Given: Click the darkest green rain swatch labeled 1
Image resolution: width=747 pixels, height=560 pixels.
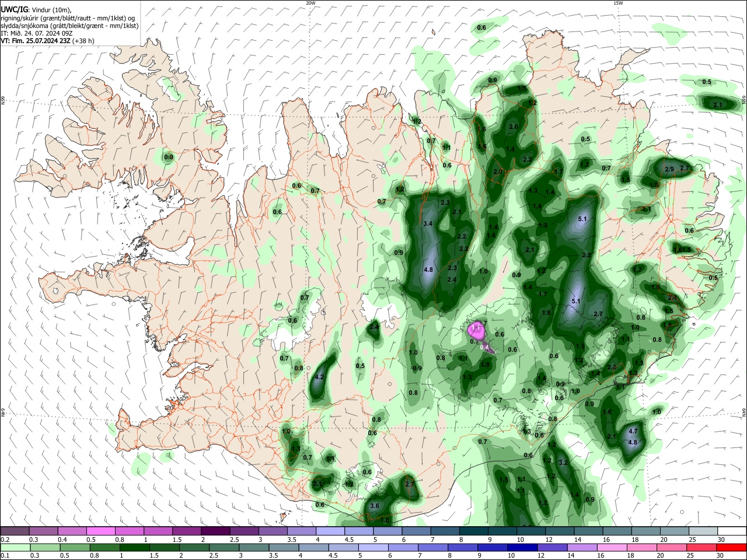Looking at the screenshot, I should 135,548.
